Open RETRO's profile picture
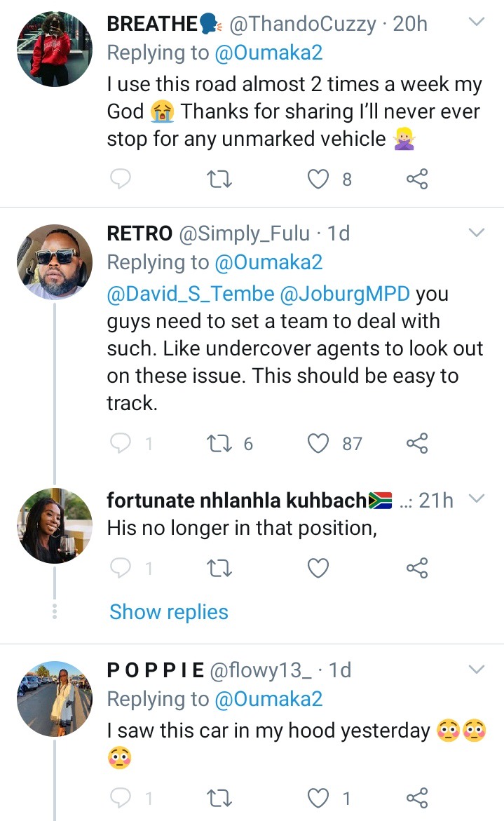Image resolution: width=504 pixels, height=821 pixels. pyautogui.click(x=55, y=263)
